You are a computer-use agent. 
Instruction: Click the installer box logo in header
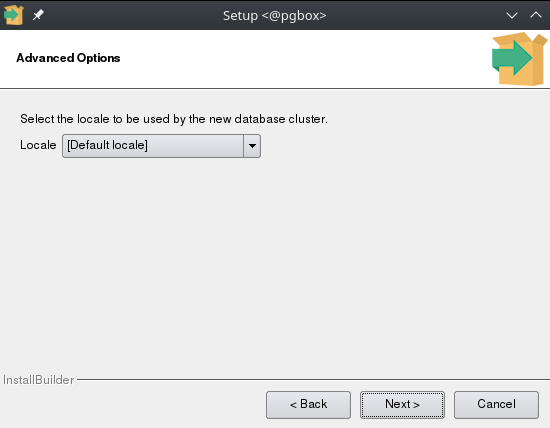(519, 59)
